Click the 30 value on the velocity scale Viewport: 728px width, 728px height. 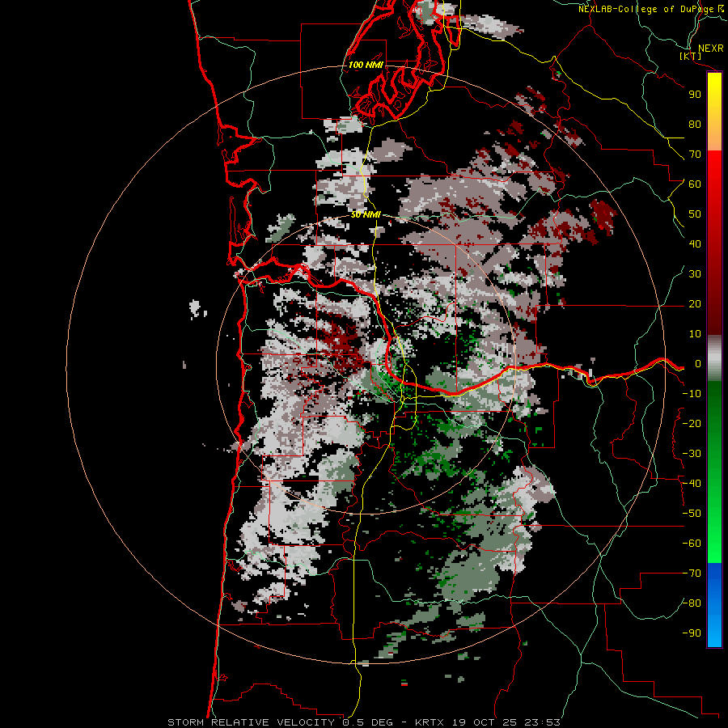click(x=695, y=274)
